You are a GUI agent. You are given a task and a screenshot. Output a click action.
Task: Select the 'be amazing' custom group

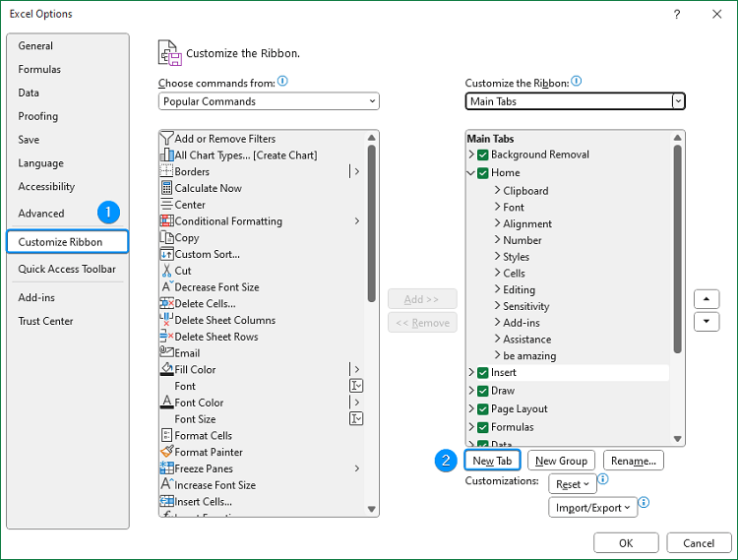[529, 355]
